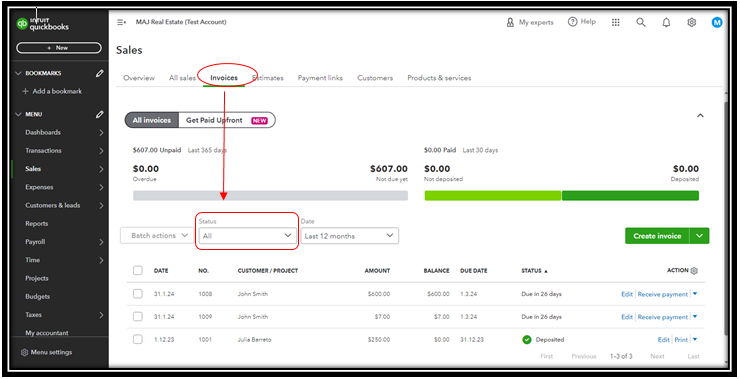Edit bookmarks with pencil icon
The image size is (740, 379).
point(100,73)
